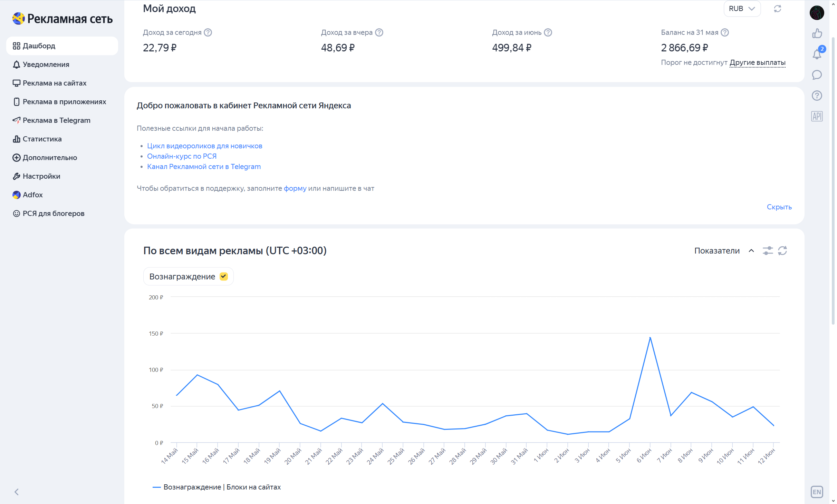Open Цикл видеороликов для новичков link
The image size is (837, 504).
[205, 146]
